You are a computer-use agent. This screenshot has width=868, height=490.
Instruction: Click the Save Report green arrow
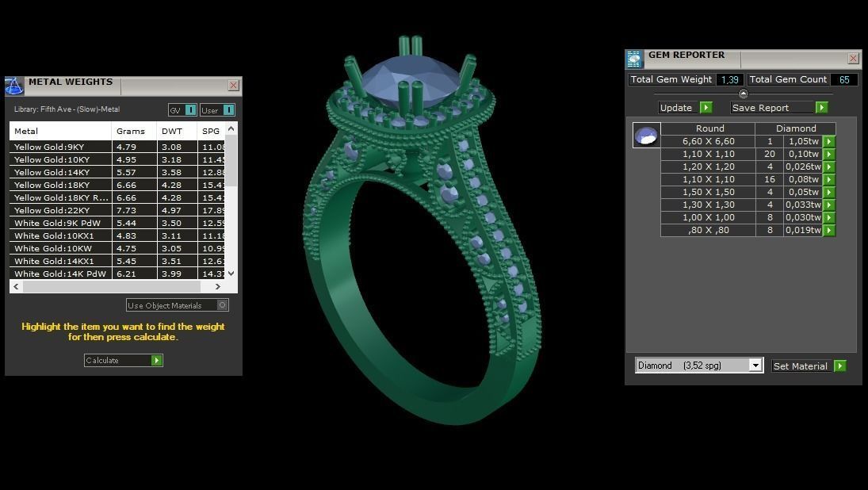tap(821, 107)
